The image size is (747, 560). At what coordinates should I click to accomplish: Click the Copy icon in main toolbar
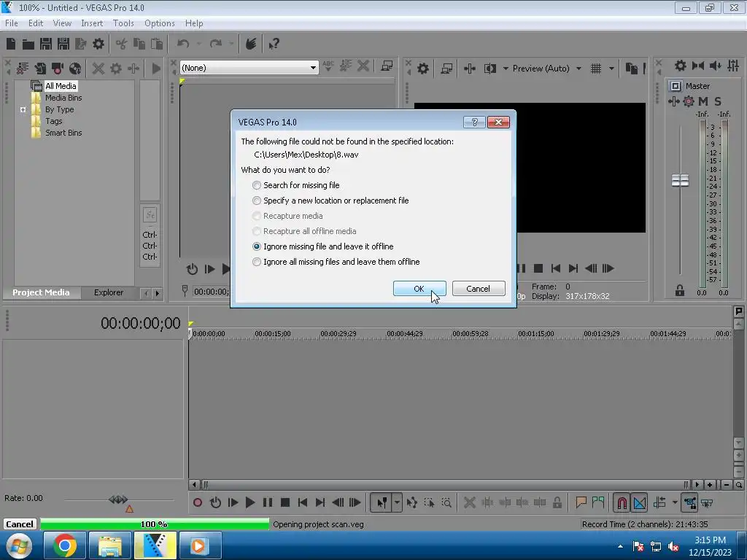[139, 44]
